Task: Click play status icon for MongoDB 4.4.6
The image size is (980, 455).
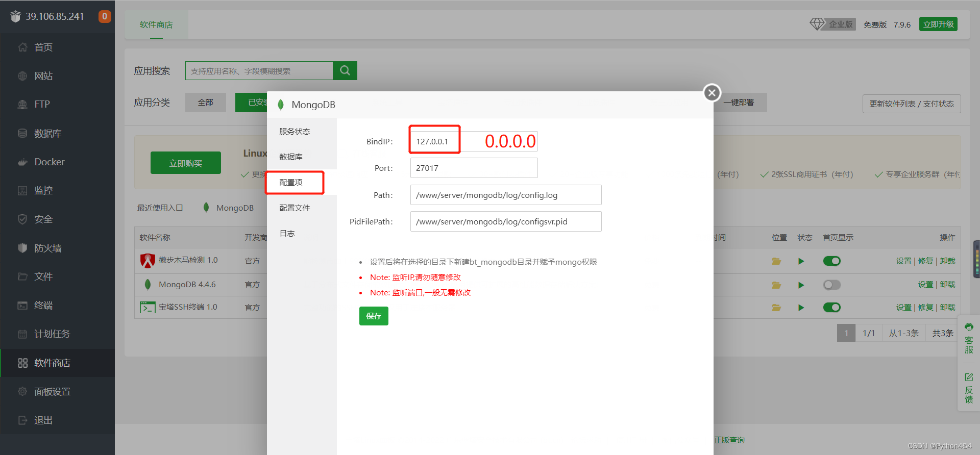Action: tap(801, 285)
